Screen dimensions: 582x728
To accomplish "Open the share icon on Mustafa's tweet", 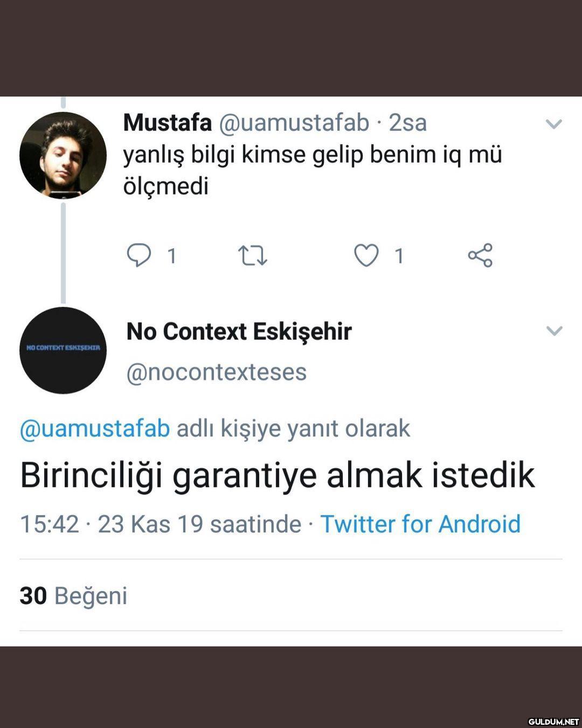I will coord(480,256).
